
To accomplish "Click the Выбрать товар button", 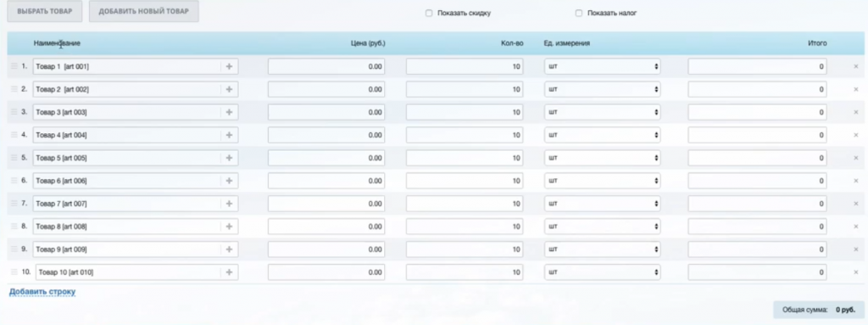I will click(x=45, y=12).
